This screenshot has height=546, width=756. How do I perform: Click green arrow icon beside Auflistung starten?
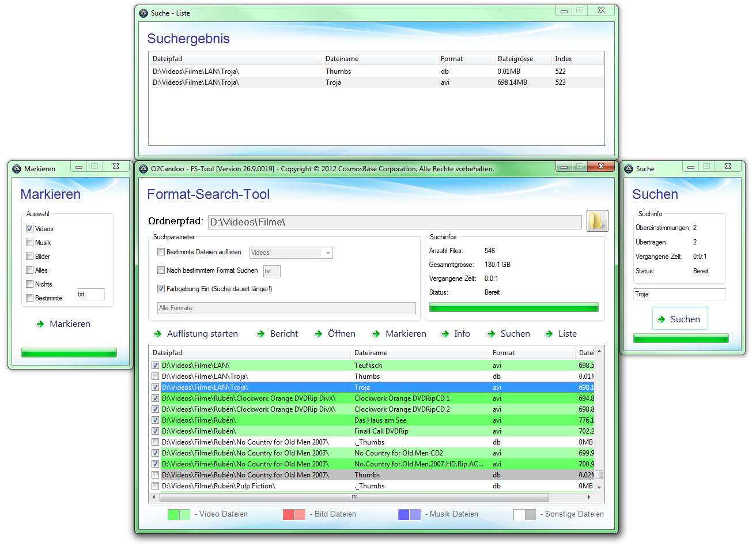pyautogui.click(x=157, y=334)
